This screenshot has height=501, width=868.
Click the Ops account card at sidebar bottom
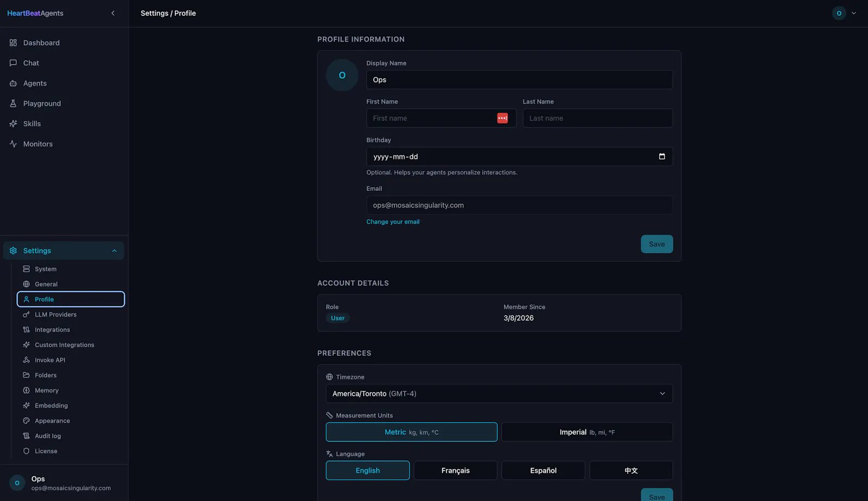pos(64,483)
